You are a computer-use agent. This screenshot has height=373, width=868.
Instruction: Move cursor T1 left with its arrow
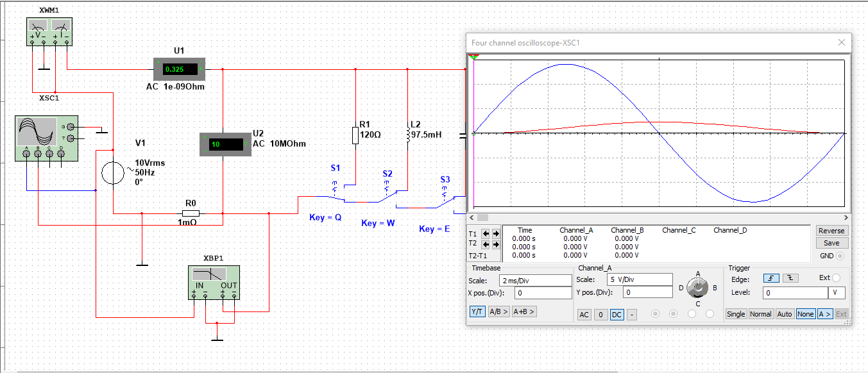tap(486, 234)
